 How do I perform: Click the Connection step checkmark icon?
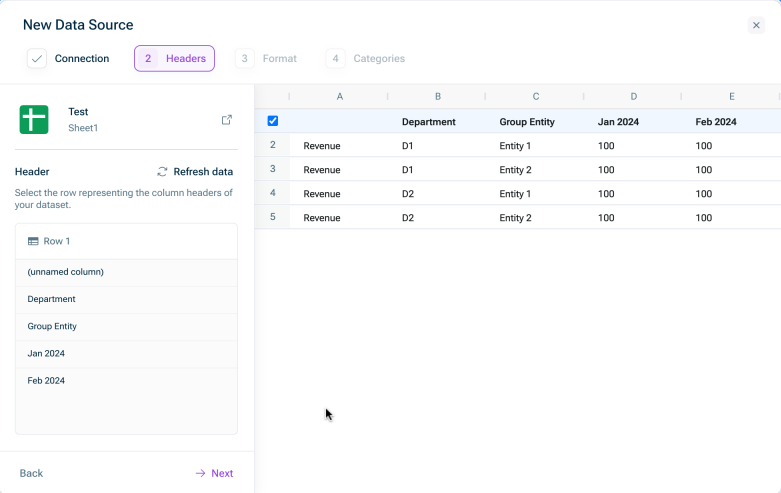click(37, 59)
